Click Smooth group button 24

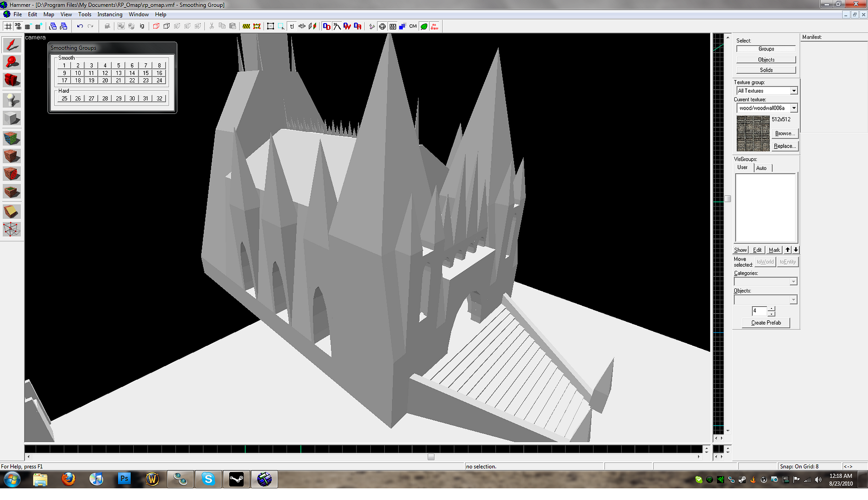pos(159,81)
